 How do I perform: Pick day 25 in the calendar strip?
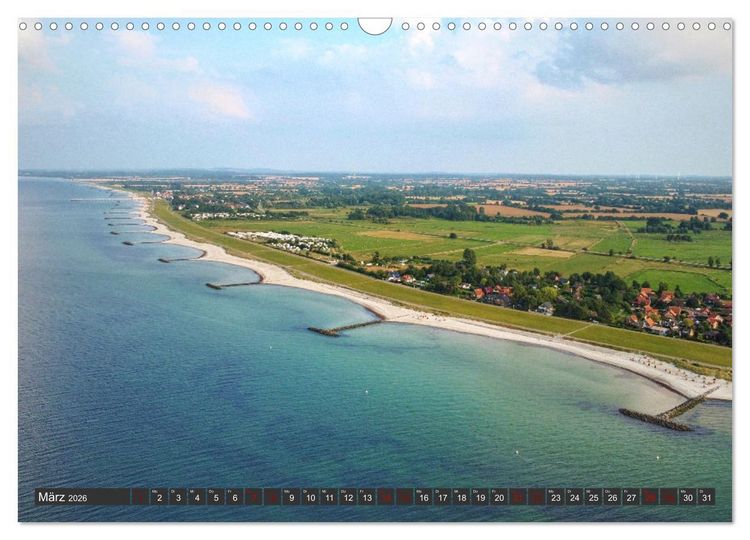(x=594, y=496)
